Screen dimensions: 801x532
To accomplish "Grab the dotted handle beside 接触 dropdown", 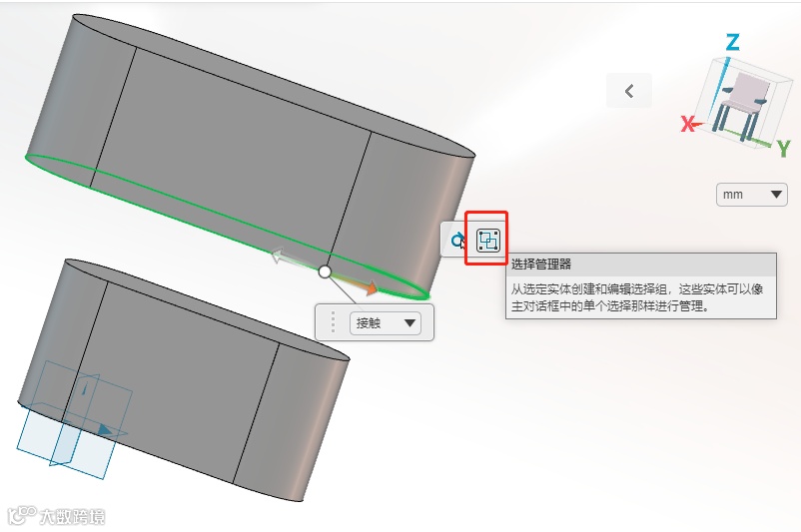I will click(x=333, y=322).
